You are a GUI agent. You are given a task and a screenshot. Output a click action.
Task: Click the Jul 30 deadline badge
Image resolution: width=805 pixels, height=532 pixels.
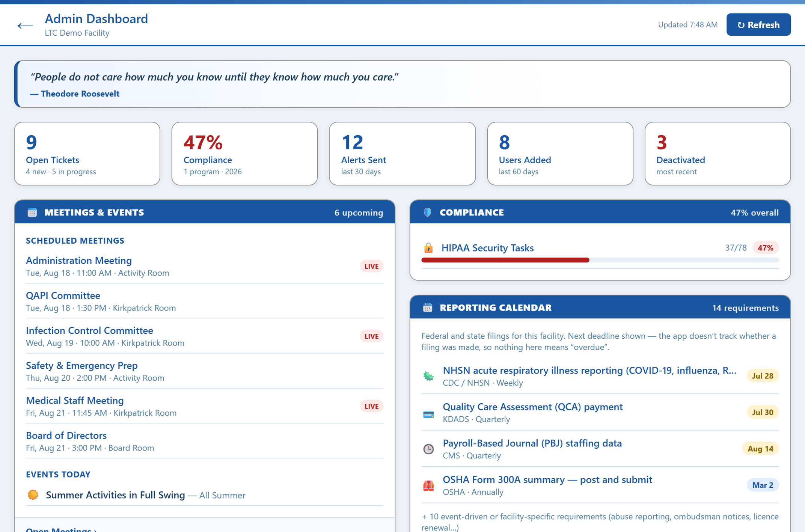click(x=763, y=412)
